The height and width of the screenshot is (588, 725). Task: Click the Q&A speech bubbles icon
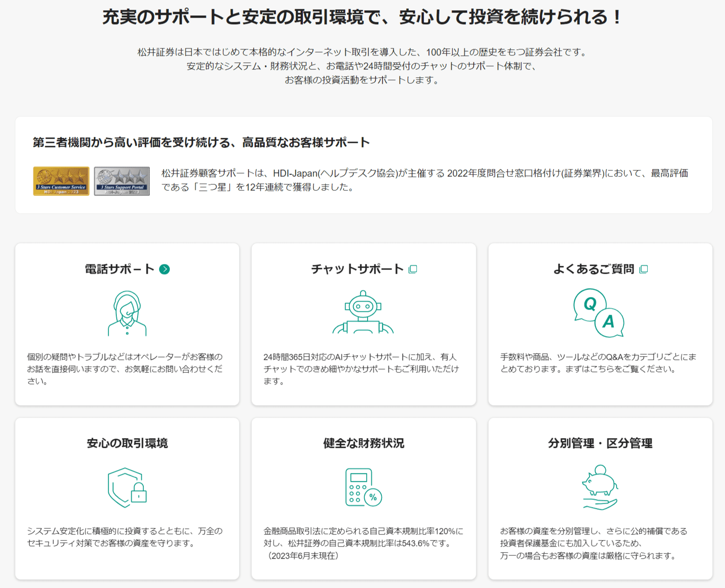tap(599, 313)
